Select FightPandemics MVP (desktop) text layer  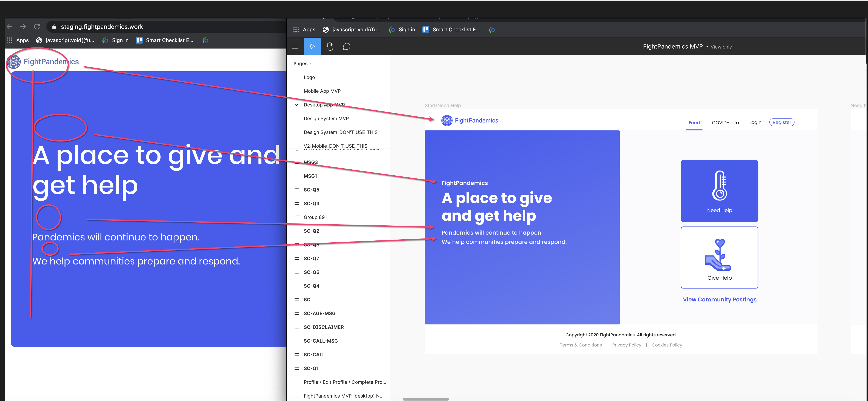point(343,396)
